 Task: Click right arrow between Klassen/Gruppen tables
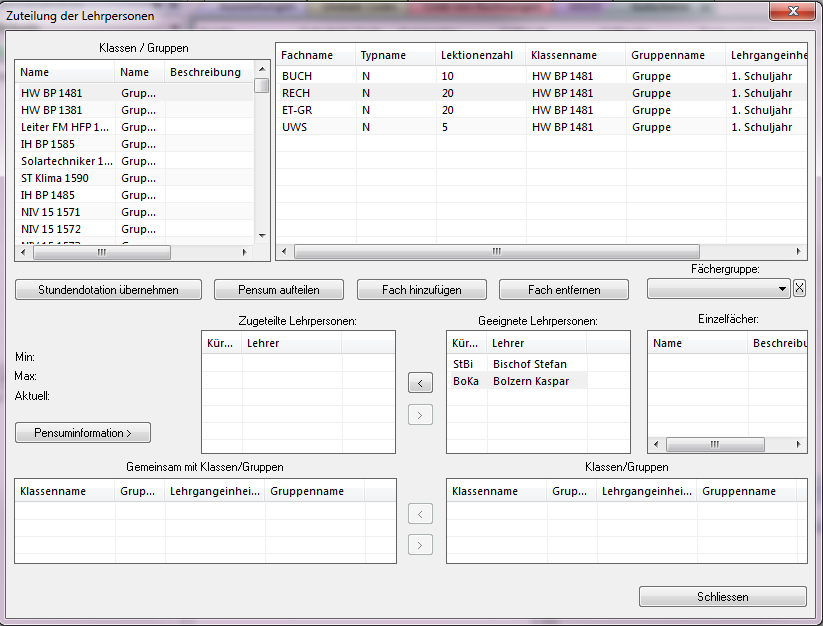pyautogui.click(x=421, y=545)
